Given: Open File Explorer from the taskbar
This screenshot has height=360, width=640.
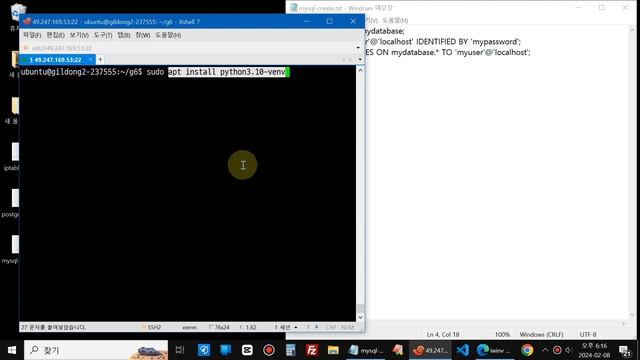Looking at the screenshot, I should point(333,350).
